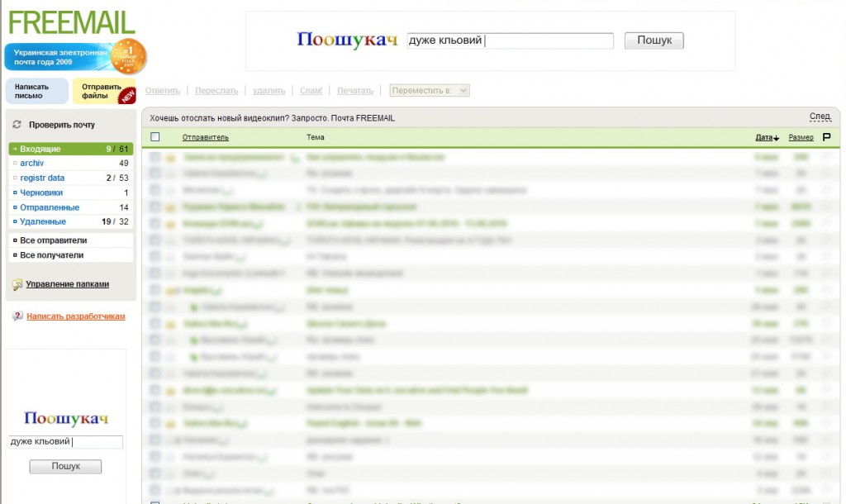Click the question mark icon by Написать разработчикам
Viewport: 846px width, 504px height.
click(18, 316)
